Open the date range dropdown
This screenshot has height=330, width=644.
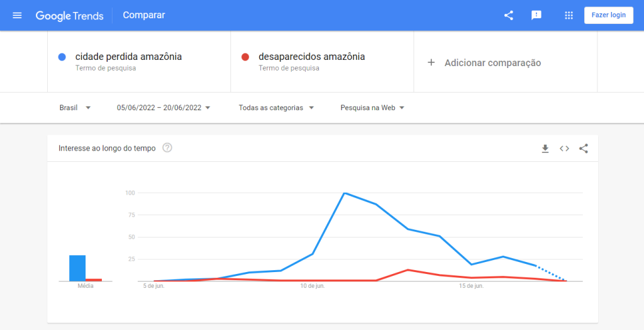click(x=164, y=108)
